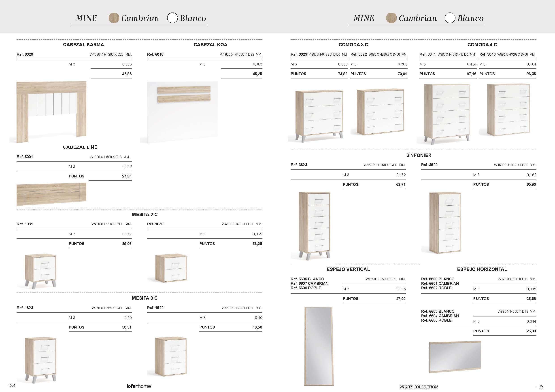
Task: Click the 45,86 value under Cabezal Karma
Action: tap(127, 74)
